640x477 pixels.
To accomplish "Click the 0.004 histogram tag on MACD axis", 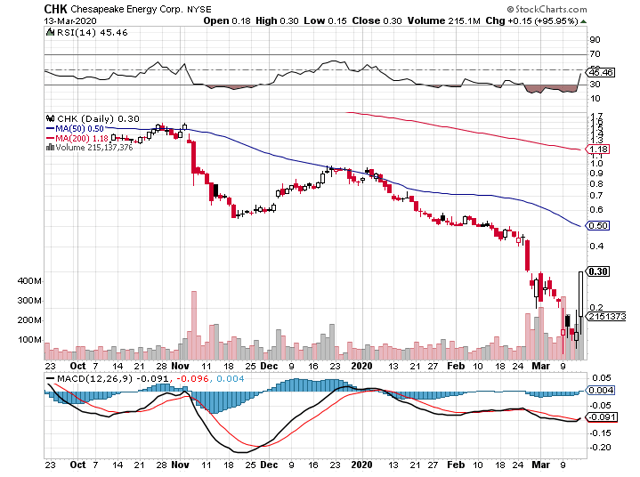I will pyautogui.click(x=600, y=390).
